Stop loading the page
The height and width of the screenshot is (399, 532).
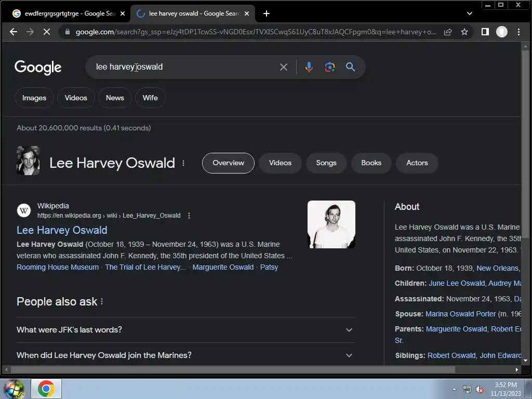(x=47, y=32)
